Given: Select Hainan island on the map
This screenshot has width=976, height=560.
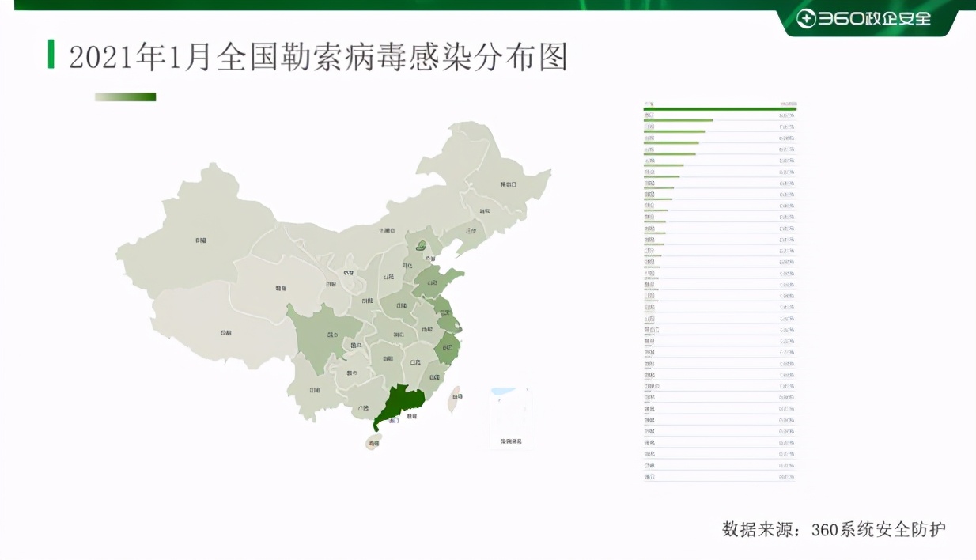Looking at the screenshot, I should [x=373, y=442].
